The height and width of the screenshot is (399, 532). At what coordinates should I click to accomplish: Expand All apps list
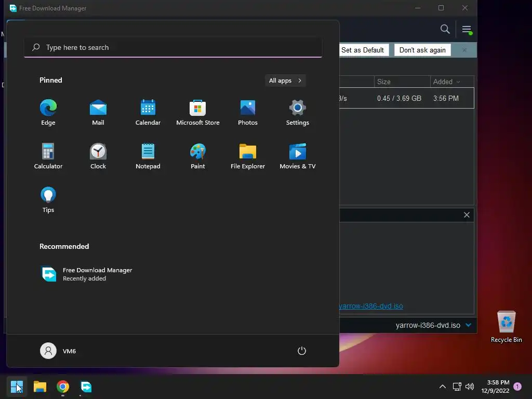[285, 81]
